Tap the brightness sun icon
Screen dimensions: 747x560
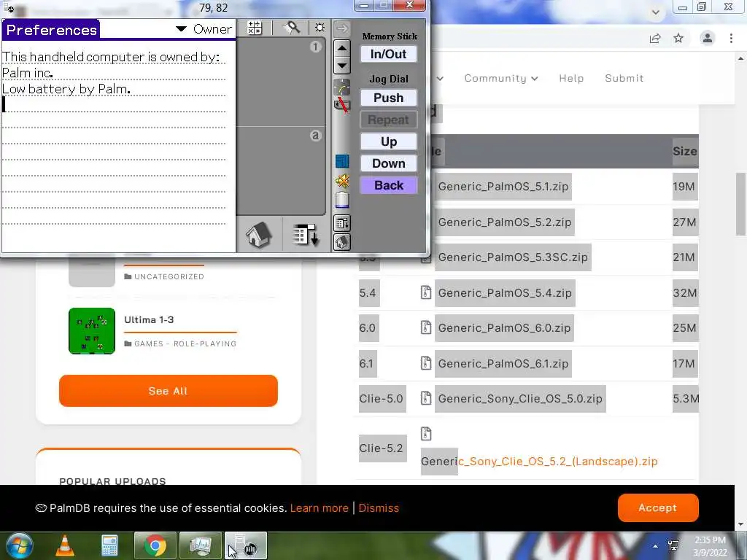point(320,28)
